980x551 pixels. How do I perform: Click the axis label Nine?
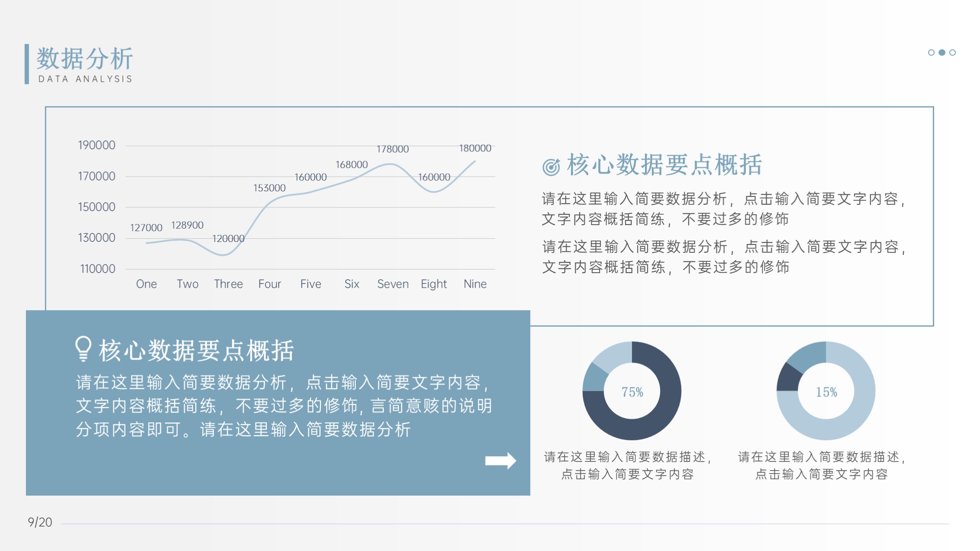click(x=475, y=284)
